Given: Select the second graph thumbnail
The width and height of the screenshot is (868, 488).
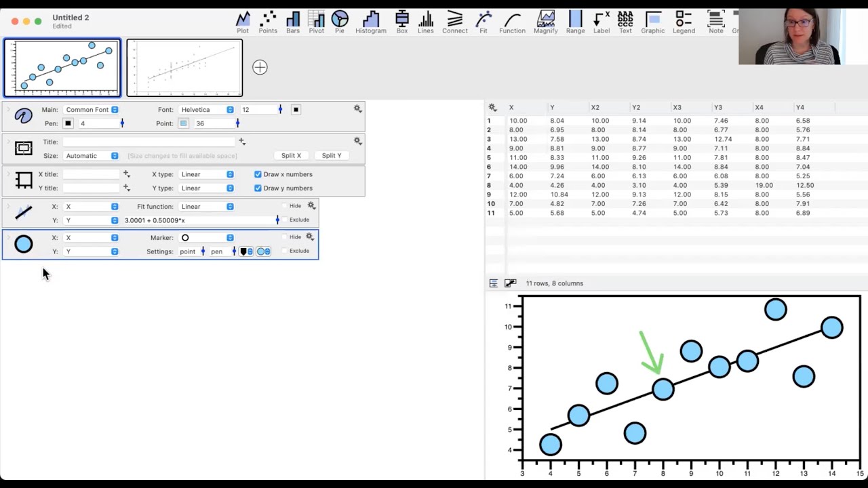Looking at the screenshot, I should point(184,68).
